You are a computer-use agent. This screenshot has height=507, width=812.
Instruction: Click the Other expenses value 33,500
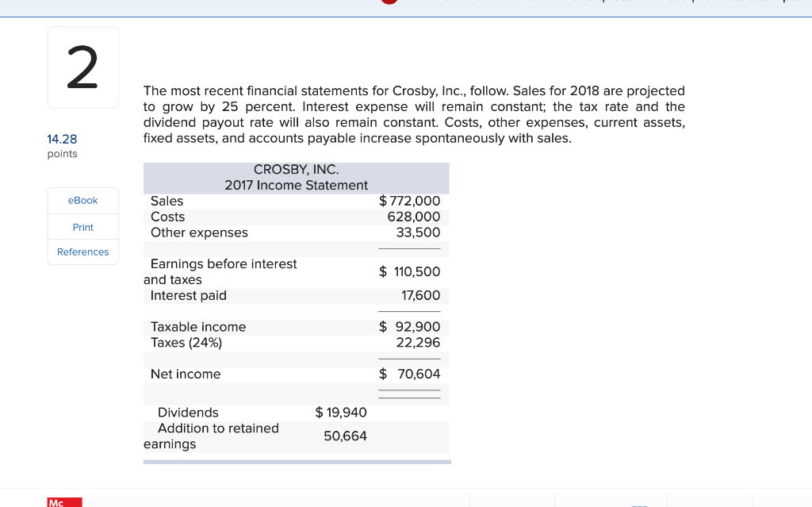click(x=418, y=232)
